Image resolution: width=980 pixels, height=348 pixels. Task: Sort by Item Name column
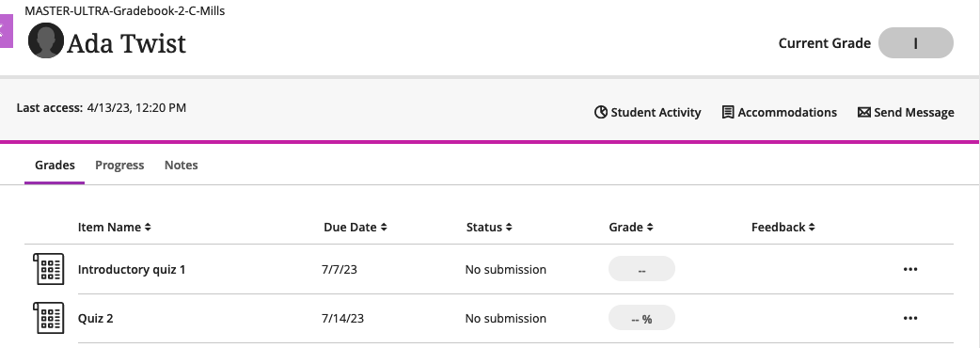click(115, 228)
